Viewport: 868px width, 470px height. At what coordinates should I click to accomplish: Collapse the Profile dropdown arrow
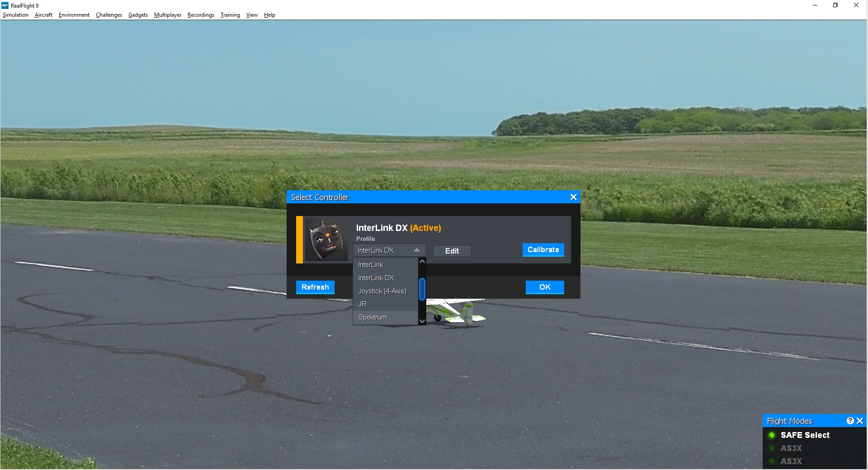point(417,250)
